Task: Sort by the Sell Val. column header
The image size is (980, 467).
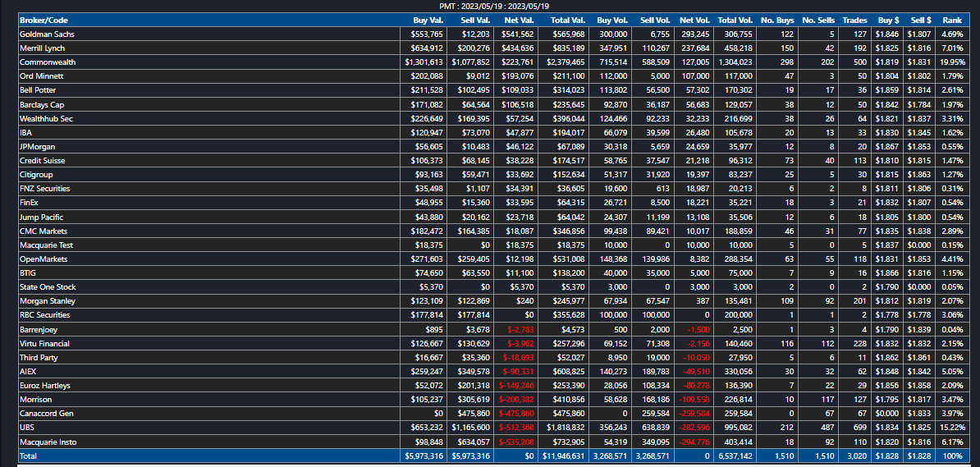Action: tap(475, 20)
